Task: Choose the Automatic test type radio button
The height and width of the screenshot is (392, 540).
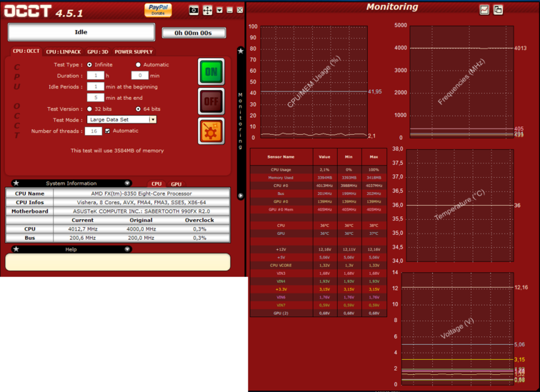Action: click(138, 64)
